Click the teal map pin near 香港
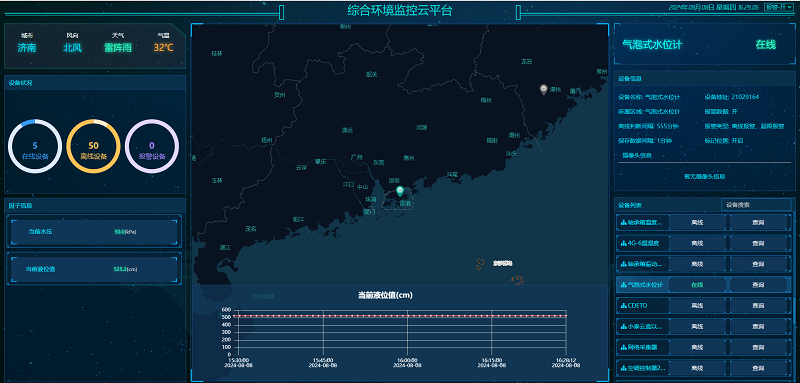The height and width of the screenshot is (383, 800). point(399,191)
